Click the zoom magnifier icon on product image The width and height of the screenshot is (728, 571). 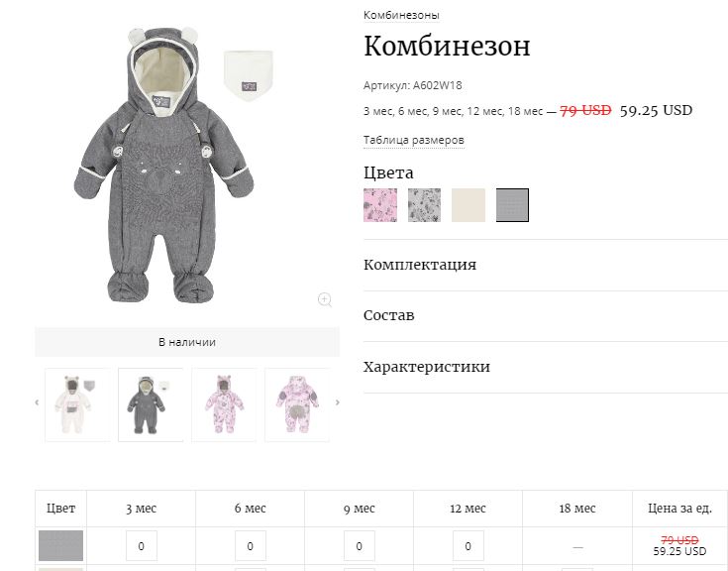(324, 299)
